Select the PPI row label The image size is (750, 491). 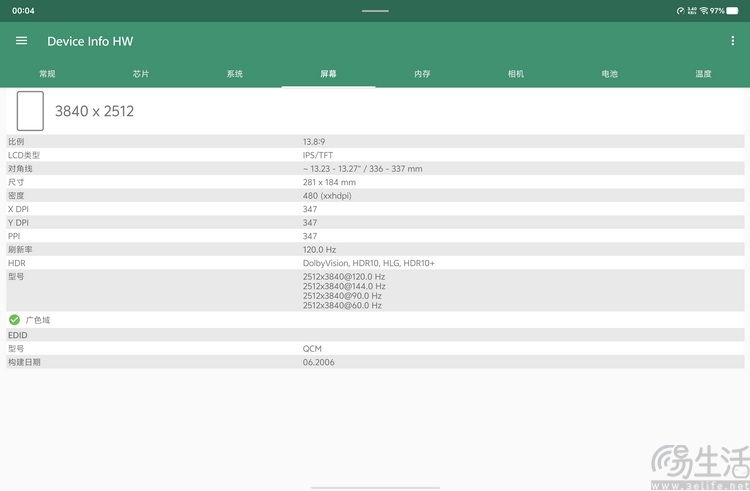point(14,236)
